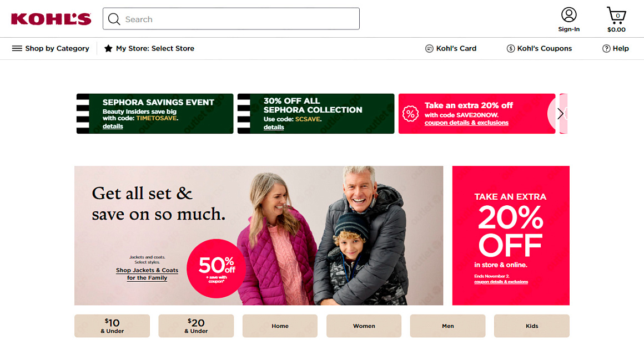Open Kohl's Coupons dollar icon

(511, 48)
